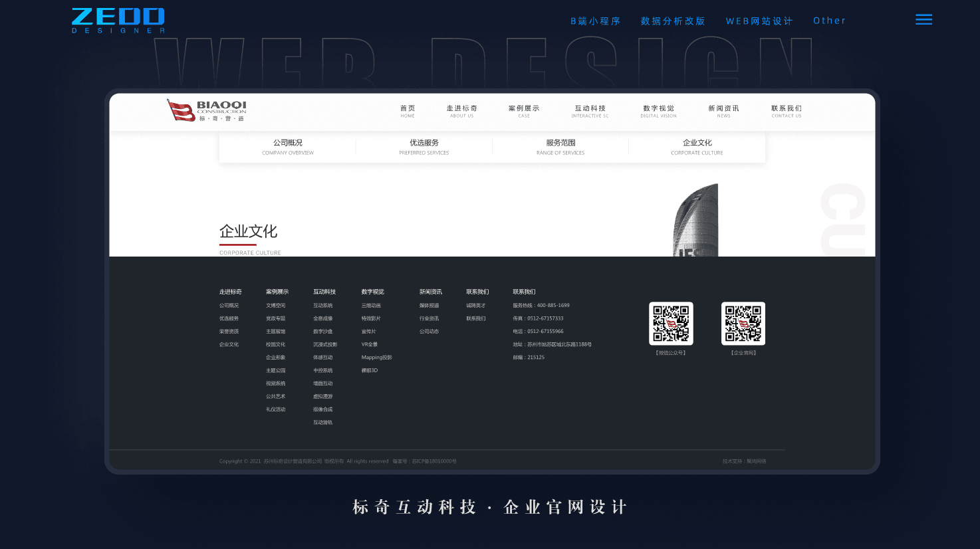
Task: Click footer link 主题展馆
Action: [275, 332]
